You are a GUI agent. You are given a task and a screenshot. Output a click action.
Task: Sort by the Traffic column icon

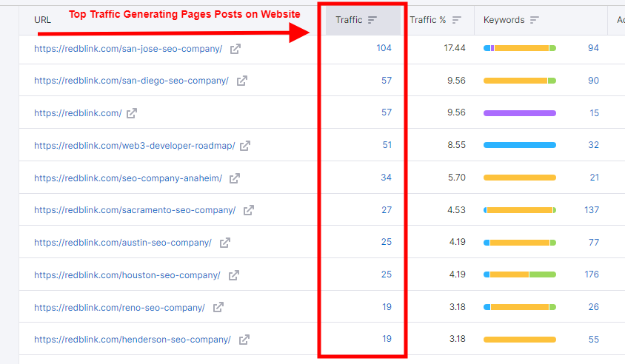coord(372,20)
